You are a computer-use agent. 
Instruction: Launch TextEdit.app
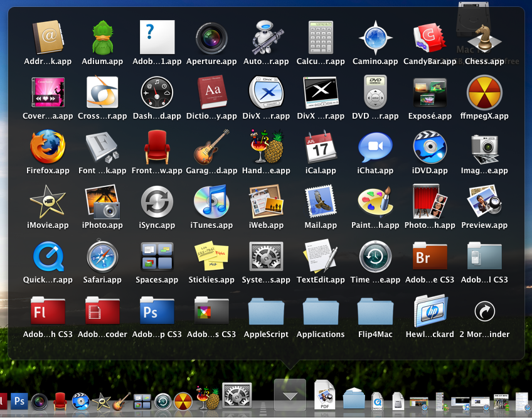point(321,256)
